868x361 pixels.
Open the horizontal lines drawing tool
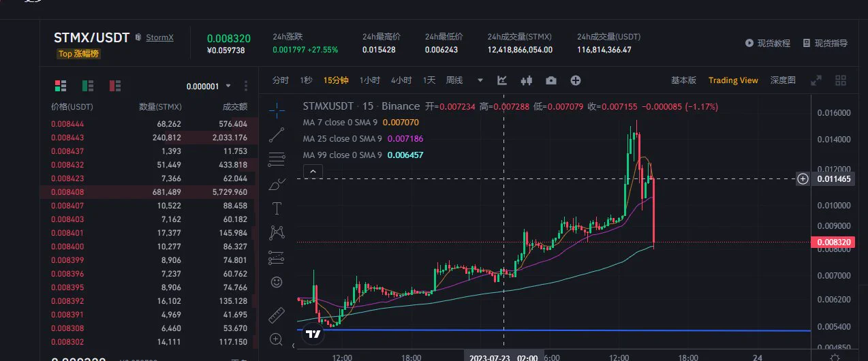click(277, 160)
